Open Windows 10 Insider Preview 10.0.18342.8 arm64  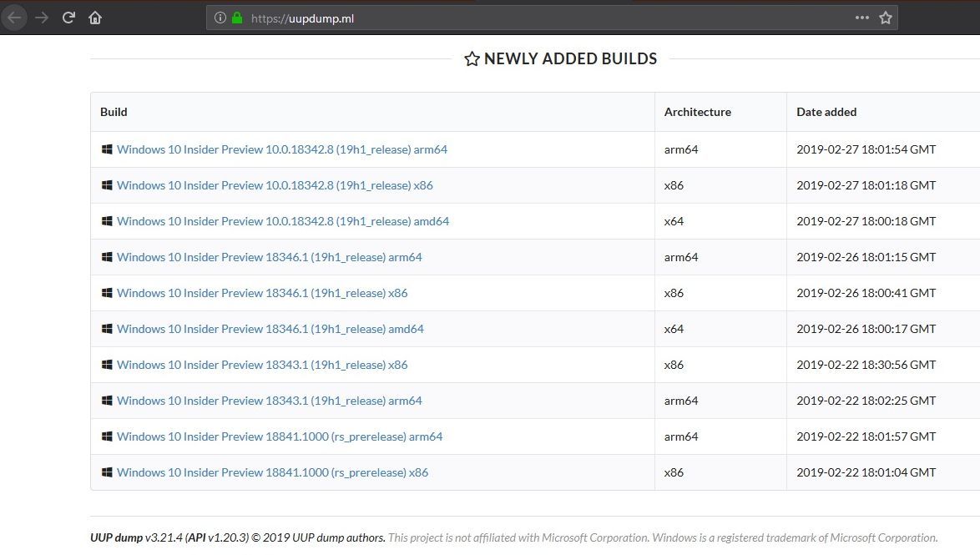coord(281,149)
